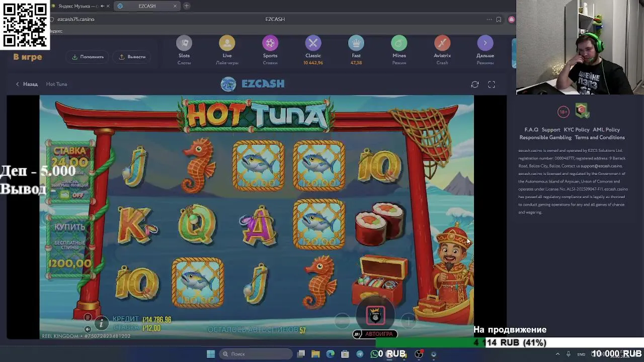The height and width of the screenshot is (362, 644).
Task: Reload the game with refresh icon
Action: tap(475, 84)
